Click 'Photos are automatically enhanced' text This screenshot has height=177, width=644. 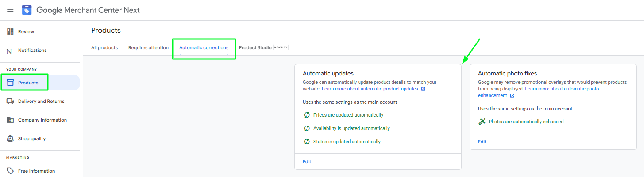coord(526,122)
